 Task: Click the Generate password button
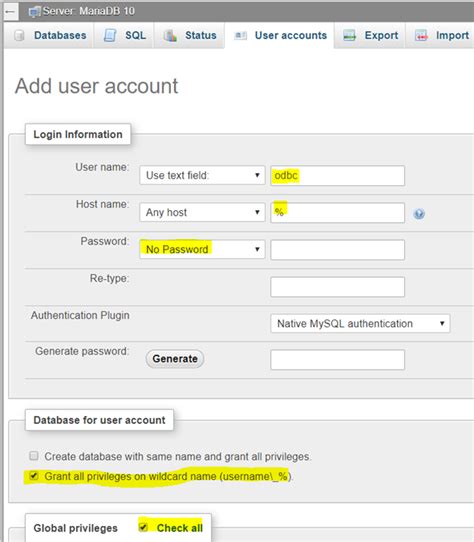tap(175, 359)
